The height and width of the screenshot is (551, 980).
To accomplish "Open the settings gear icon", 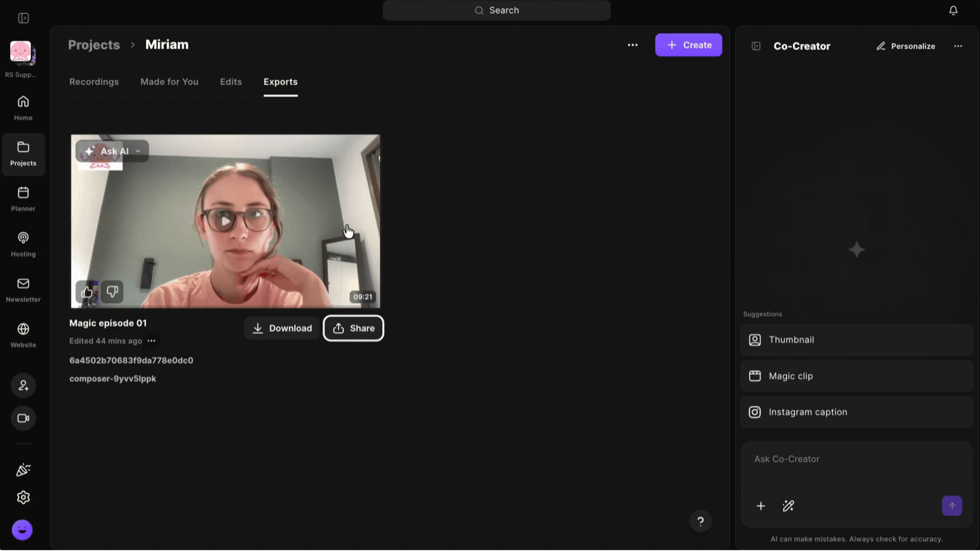I will point(23,497).
